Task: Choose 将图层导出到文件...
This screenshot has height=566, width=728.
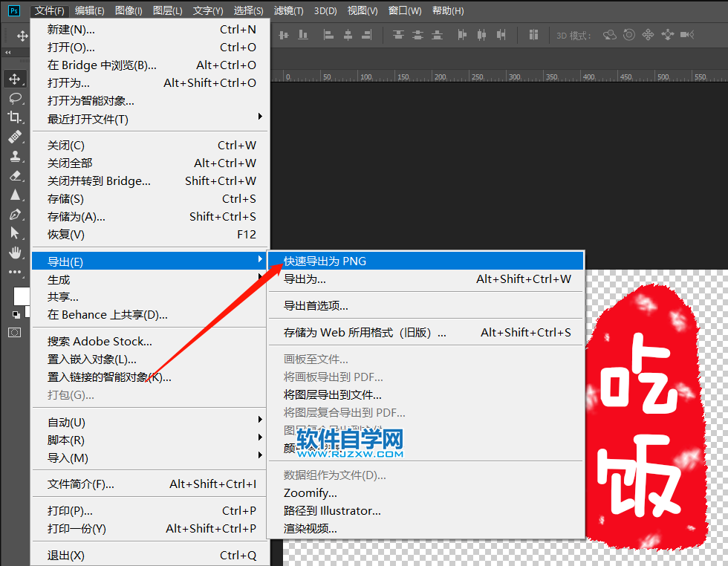Action: (426, 394)
